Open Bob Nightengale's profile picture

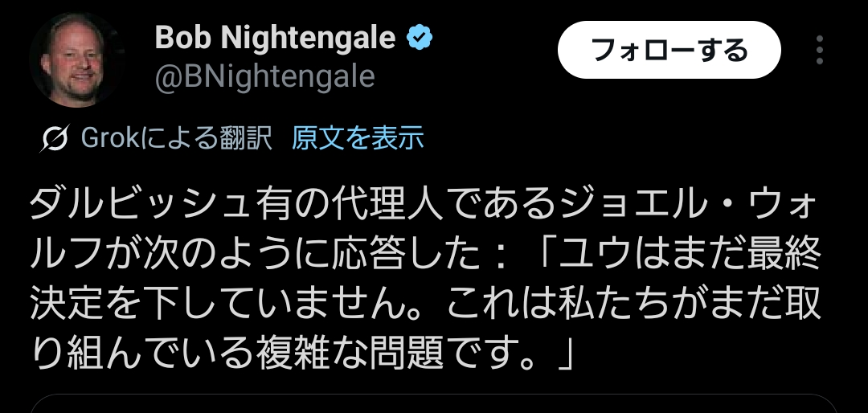click(x=73, y=62)
